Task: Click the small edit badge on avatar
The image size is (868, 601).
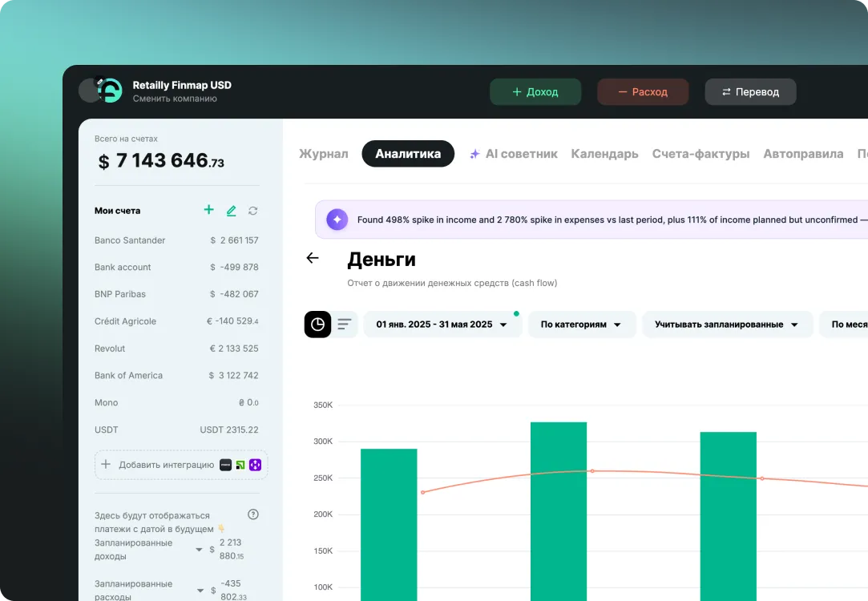Action: point(99,81)
